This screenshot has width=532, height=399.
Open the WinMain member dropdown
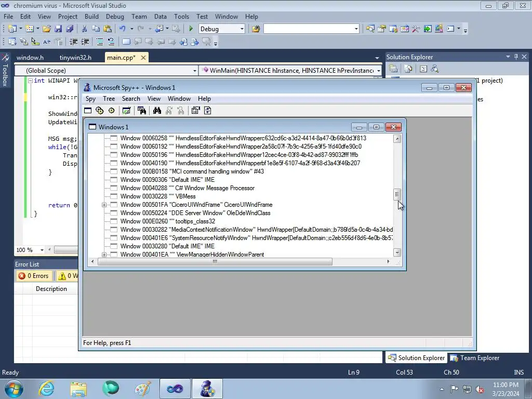coord(378,71)
